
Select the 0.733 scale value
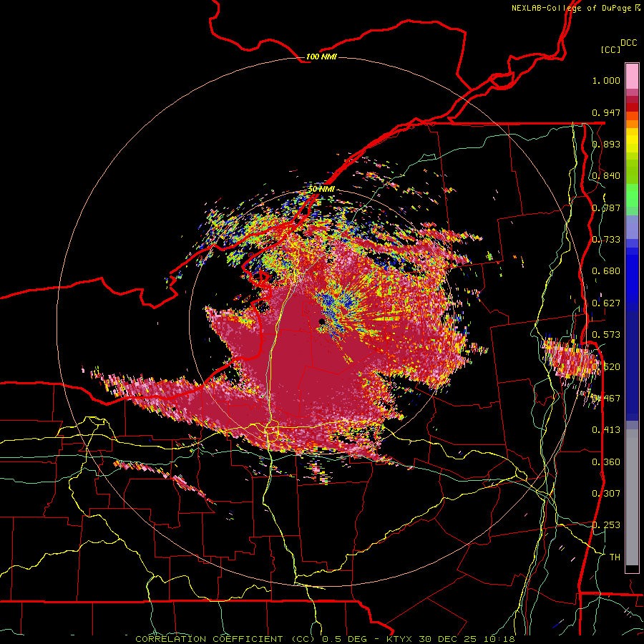[606, 240]
